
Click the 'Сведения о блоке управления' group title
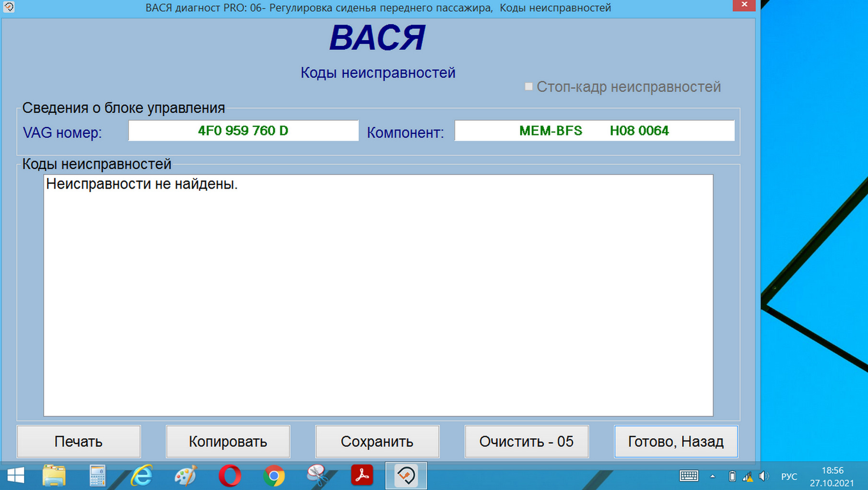tap(123, 108)
